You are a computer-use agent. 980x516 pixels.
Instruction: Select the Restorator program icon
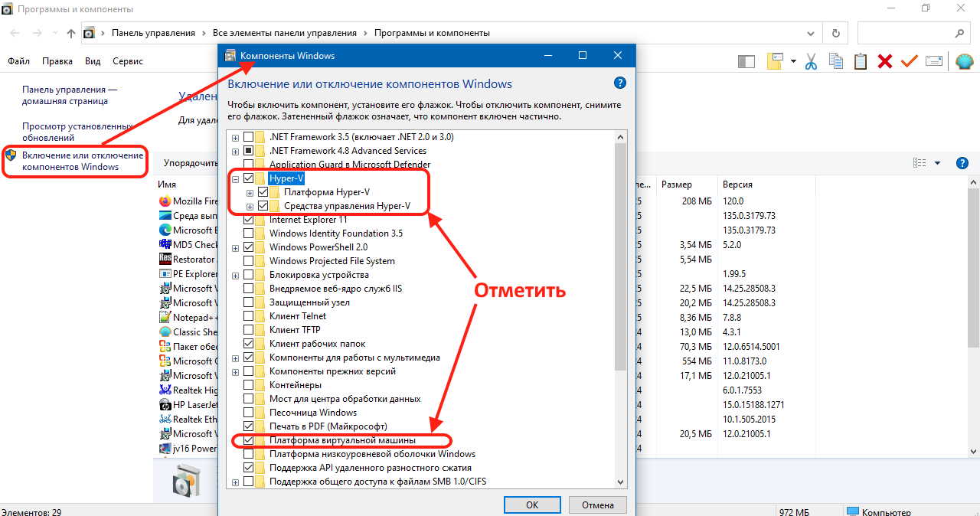[x=165, y=260]
